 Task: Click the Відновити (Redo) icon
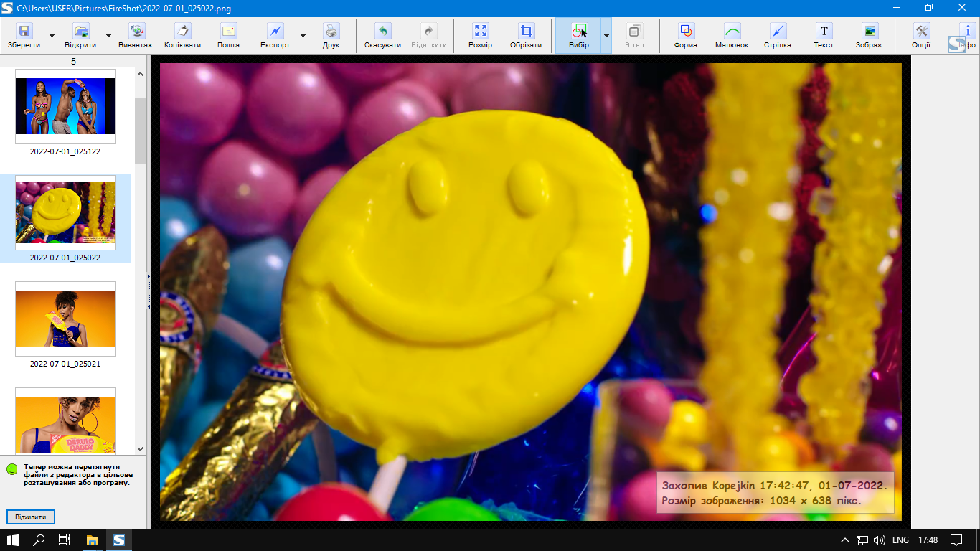(428, 35)
